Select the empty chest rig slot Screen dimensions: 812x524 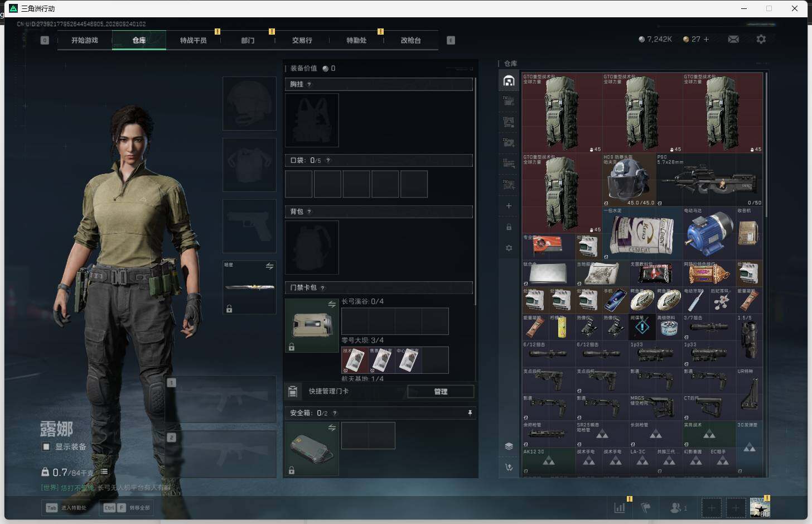pyautogui.click(x=312, y=120)
